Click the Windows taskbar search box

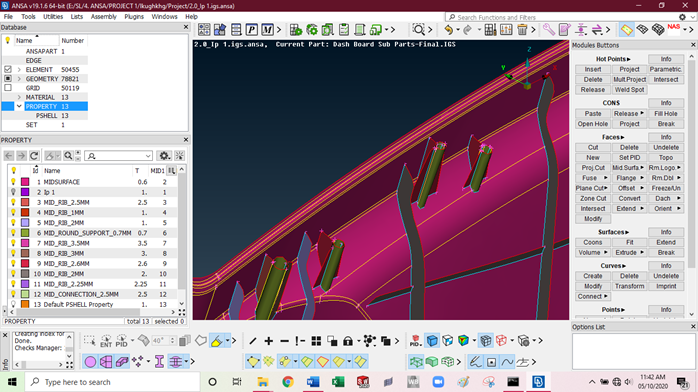[112, 382]
